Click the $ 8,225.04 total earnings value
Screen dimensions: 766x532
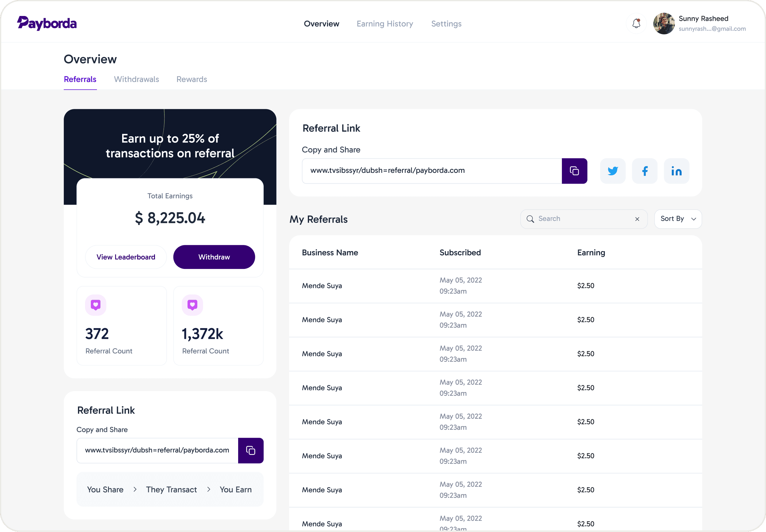coord(170,218)
